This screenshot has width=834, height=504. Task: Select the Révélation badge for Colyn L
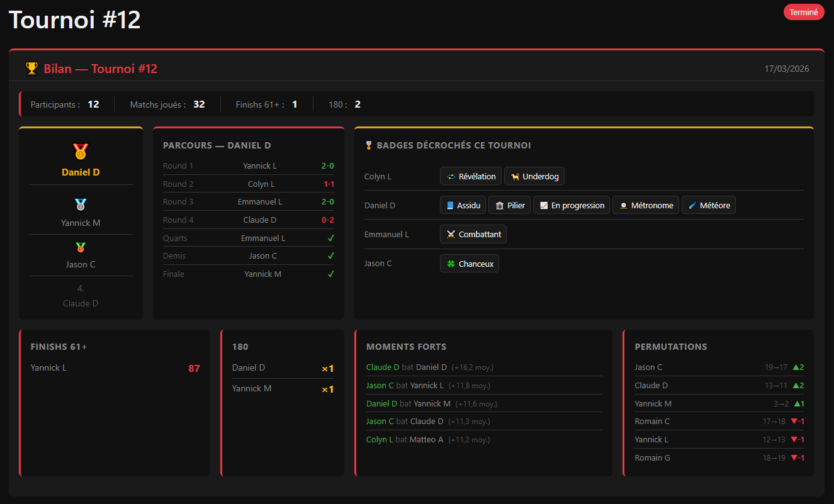(x=471, y=176)
